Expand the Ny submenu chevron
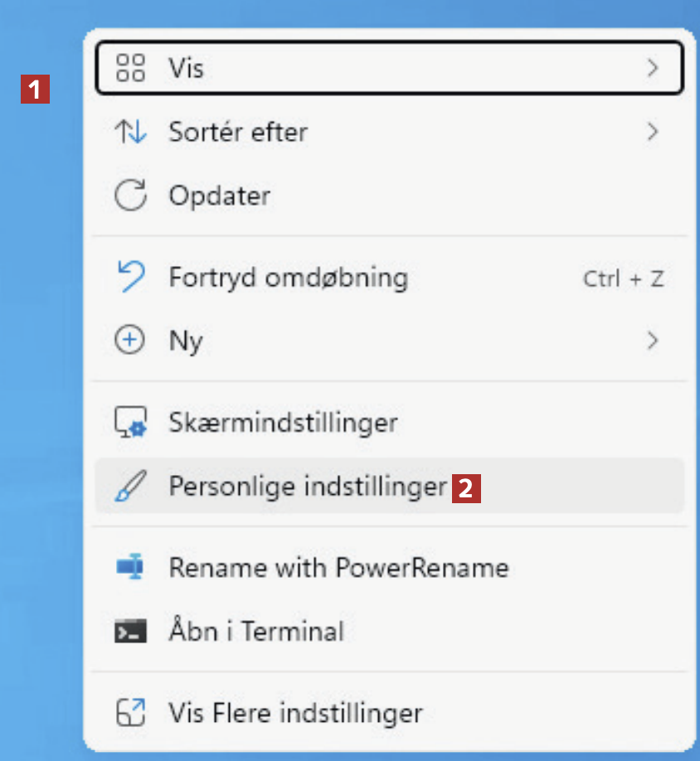 653,341
